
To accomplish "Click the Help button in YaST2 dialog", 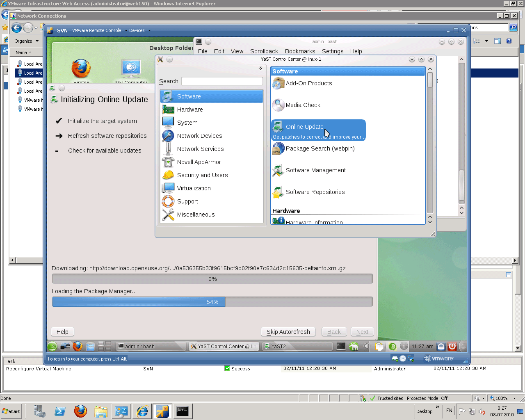I will tap(62, 332).
